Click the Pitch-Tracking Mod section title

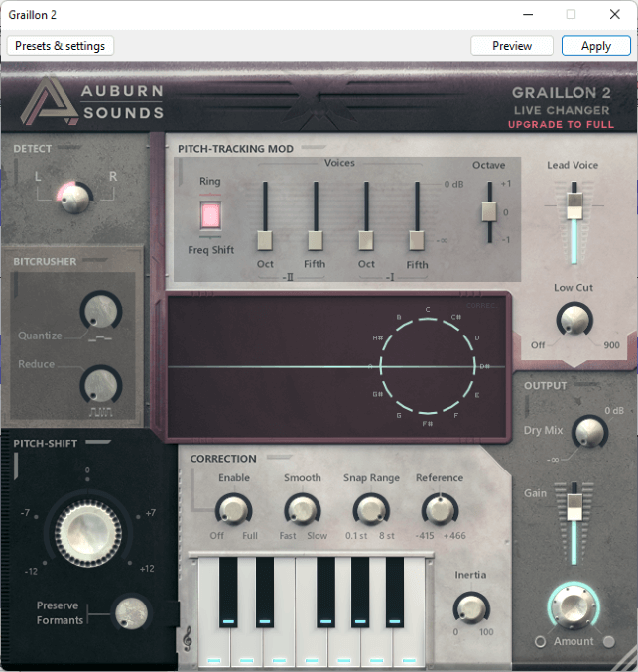[235, 149]
